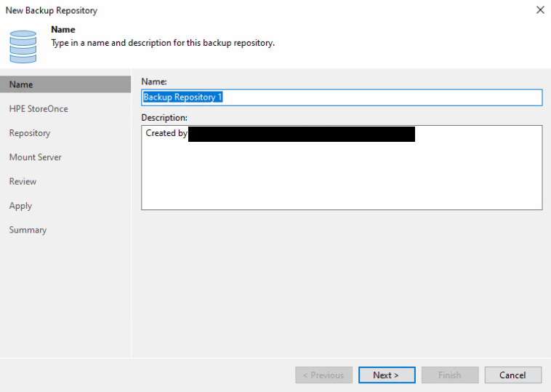This screenshot has height=392, width=551.
Task: Open the Summary step
Action: pyautogui.click(x=28, y=230)
